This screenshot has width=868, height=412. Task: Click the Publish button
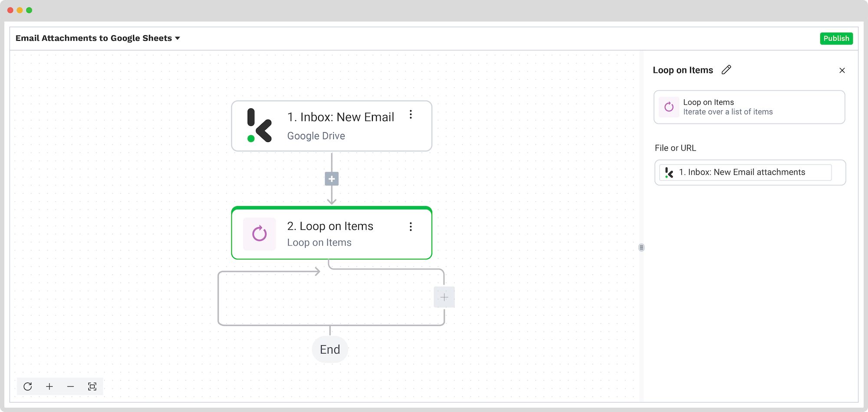(836, 38)
